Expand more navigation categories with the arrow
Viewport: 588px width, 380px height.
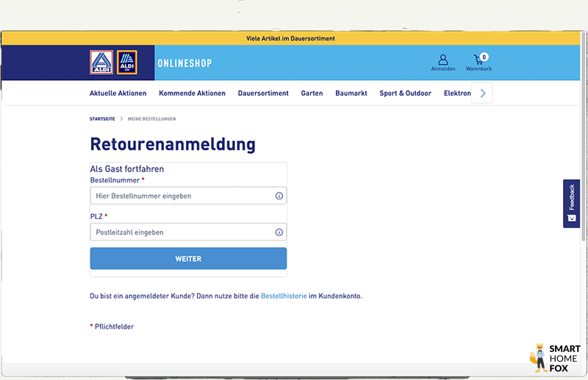pyautogui.click(x=482, y=93)
